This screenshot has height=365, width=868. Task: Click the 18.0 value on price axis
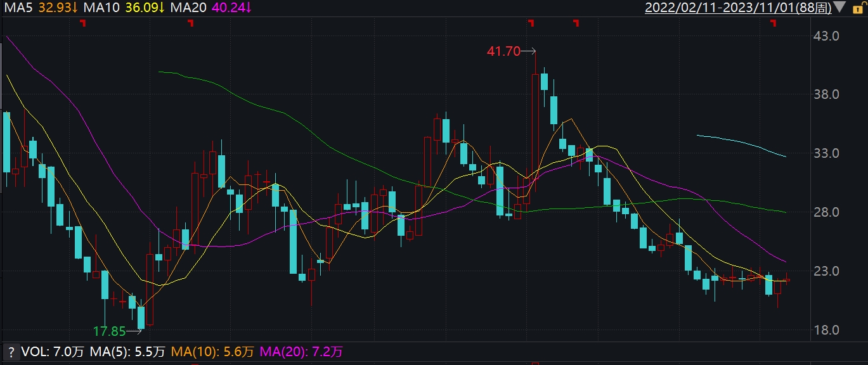tap(826, 330)
